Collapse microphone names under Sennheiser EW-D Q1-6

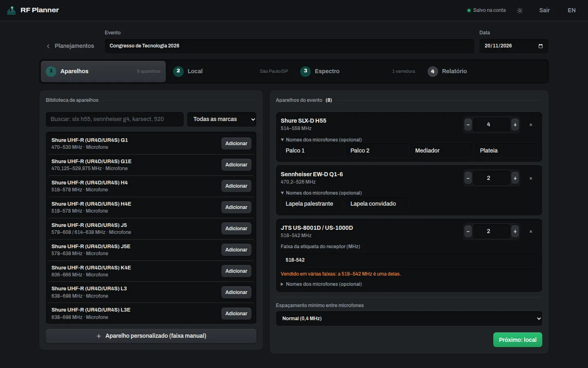(x=321, y=193)
